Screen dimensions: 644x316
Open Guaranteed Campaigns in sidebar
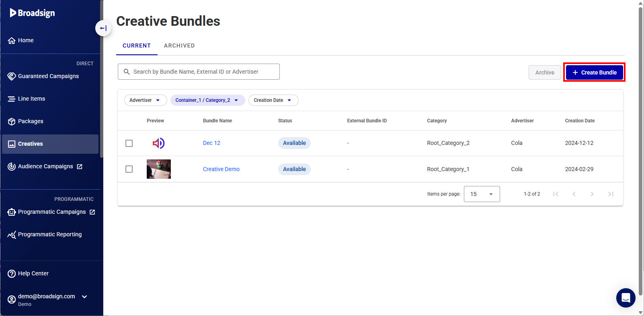[x=48, y=76]
